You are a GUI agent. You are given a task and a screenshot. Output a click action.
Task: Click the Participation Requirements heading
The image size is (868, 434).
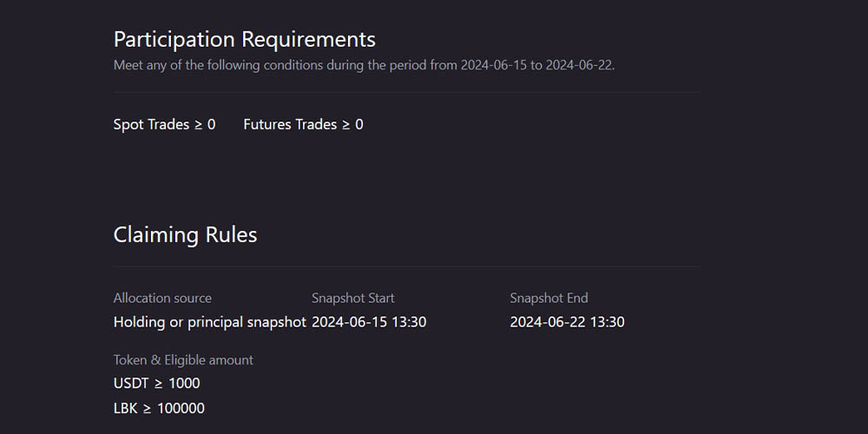(x=244, y=39)
